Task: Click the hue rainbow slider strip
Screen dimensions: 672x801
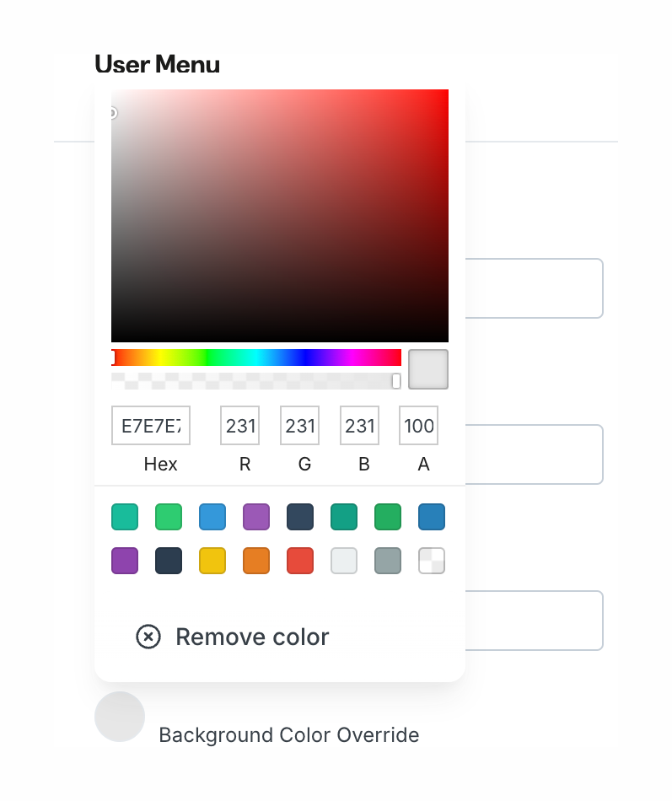Action: [253, 356]
